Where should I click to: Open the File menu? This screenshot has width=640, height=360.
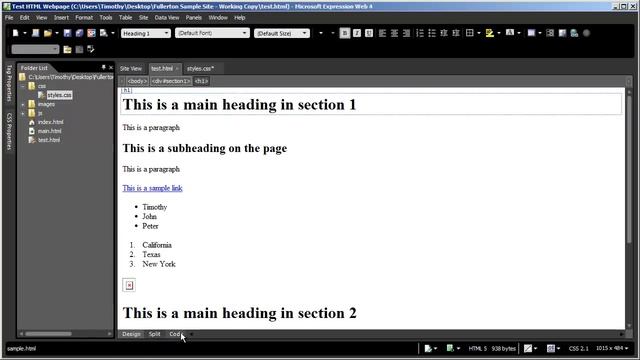(9, 18)
